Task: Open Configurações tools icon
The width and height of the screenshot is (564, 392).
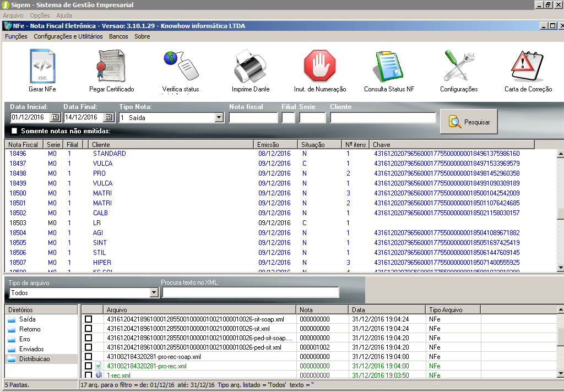Action: click(x=458, y=66)
